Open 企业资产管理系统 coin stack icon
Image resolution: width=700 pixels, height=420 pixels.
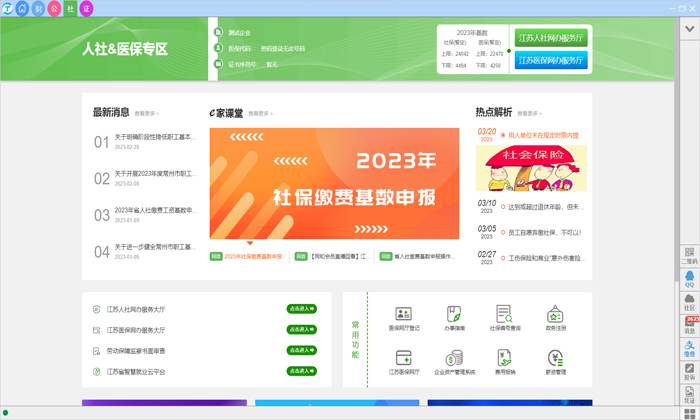point(453,358)
